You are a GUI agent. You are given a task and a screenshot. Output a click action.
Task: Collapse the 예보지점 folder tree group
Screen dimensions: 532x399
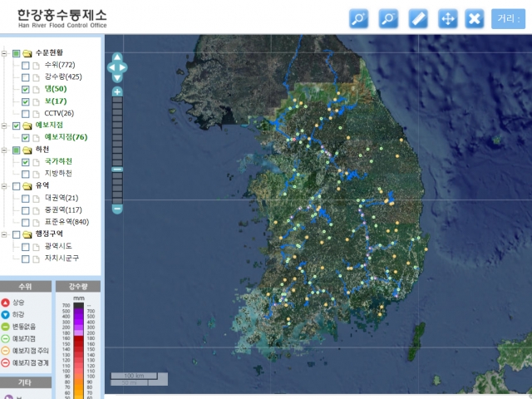pyautogui.click(x=4, y=126)
